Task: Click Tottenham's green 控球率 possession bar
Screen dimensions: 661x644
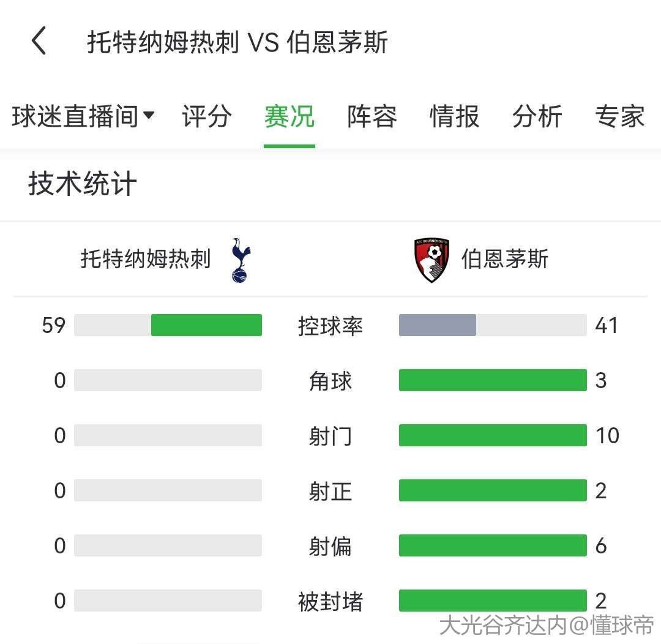Action: (207, 325)
